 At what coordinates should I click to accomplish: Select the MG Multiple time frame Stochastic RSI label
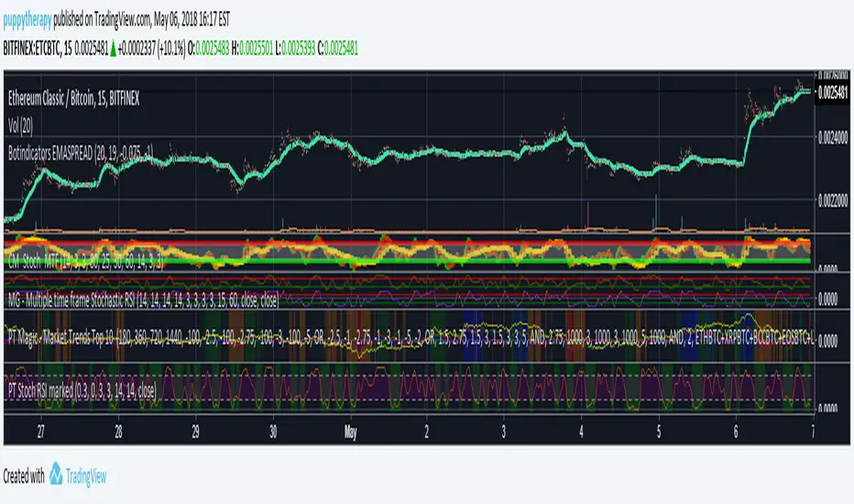tap(142, 298)
